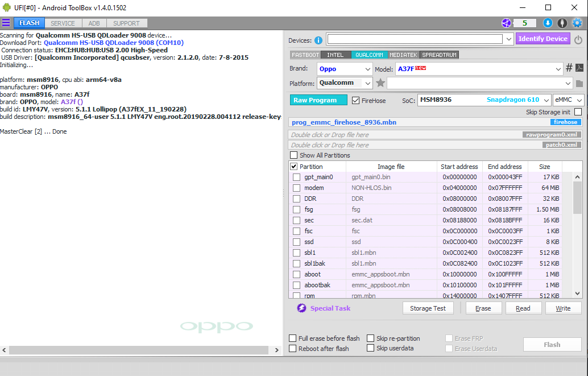Viewport: 588px width, 376px height.
Task: Click the log scrollbar left arrow
Action: [x=4, y=350]
